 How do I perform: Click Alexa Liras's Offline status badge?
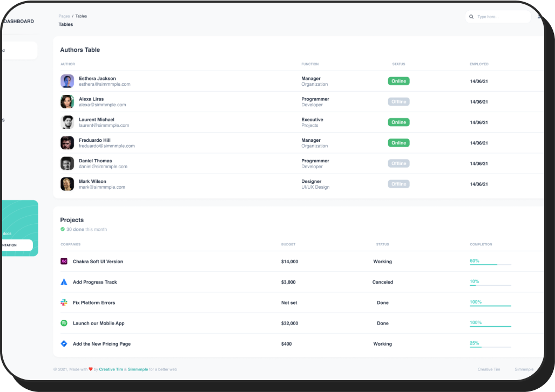click(x=398, y=101)
